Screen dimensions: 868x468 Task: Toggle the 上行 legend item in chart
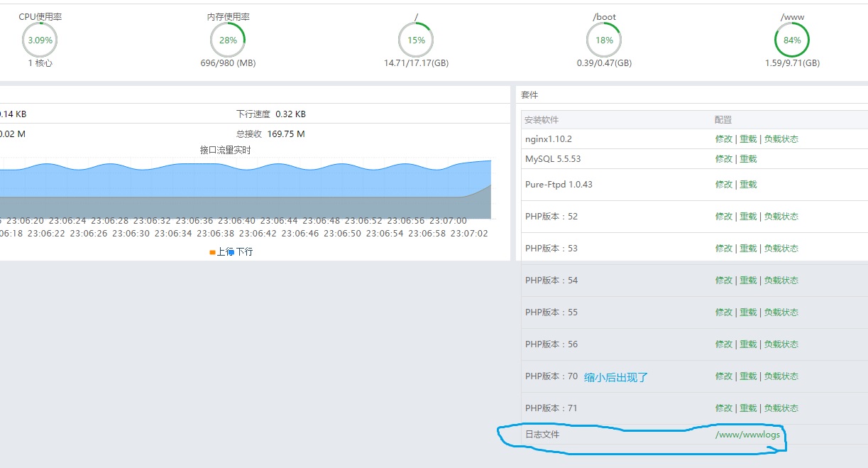[221, 251]
